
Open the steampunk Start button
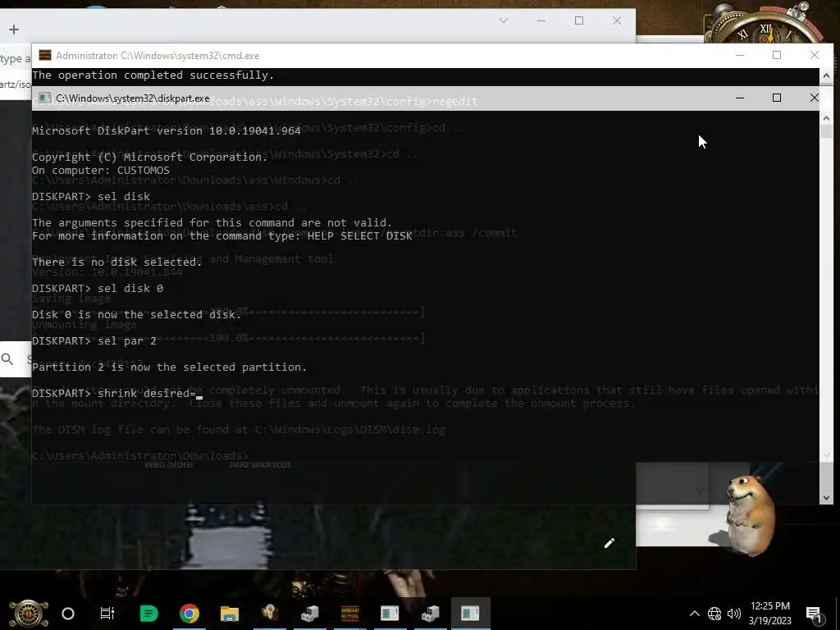click(x=29, y=614)
